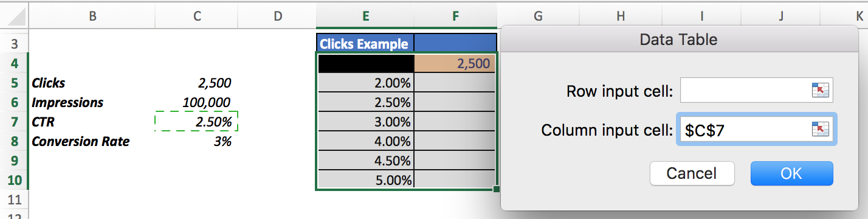Select the CTR value cell 2.50%
The height and width of the screenshot is (219, 868).
197,122
